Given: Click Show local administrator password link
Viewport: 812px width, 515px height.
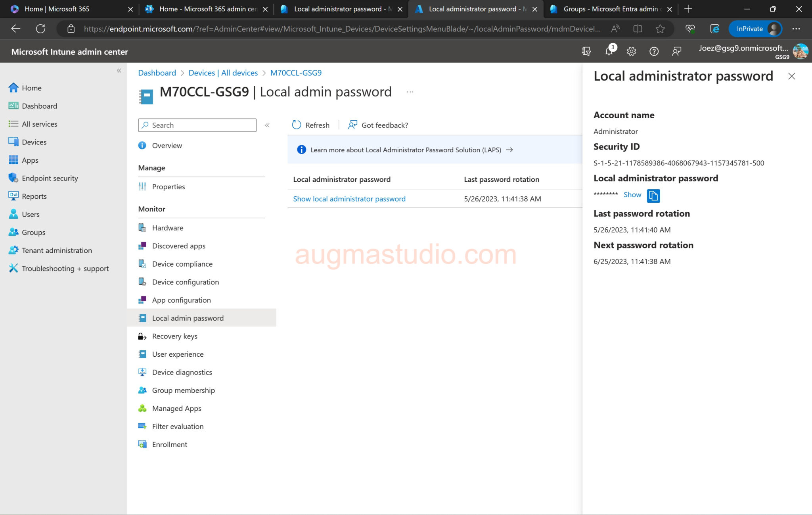Looking at the screenshot, I should 349,198.
